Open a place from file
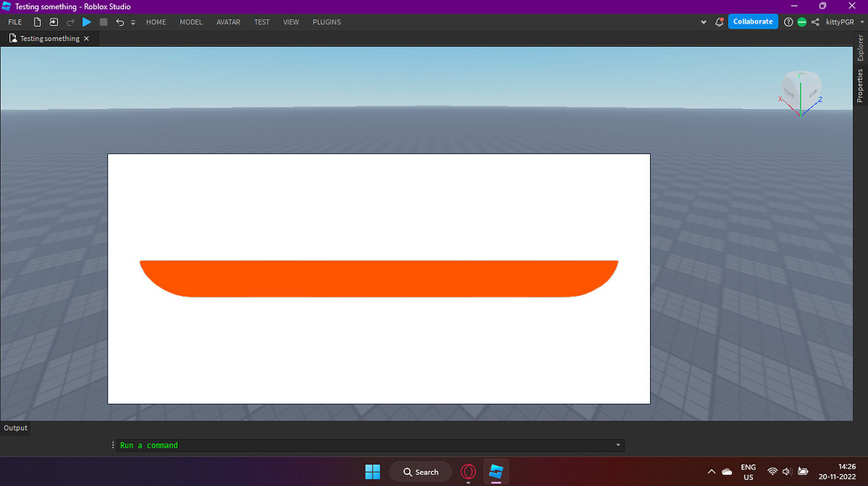The height and width of the screenshot is (486, 868). (x=54, y=22)
